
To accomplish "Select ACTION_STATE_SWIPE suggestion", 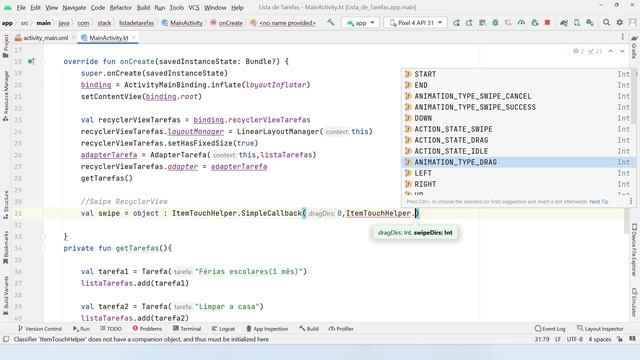I will click(x=517, y=129).
